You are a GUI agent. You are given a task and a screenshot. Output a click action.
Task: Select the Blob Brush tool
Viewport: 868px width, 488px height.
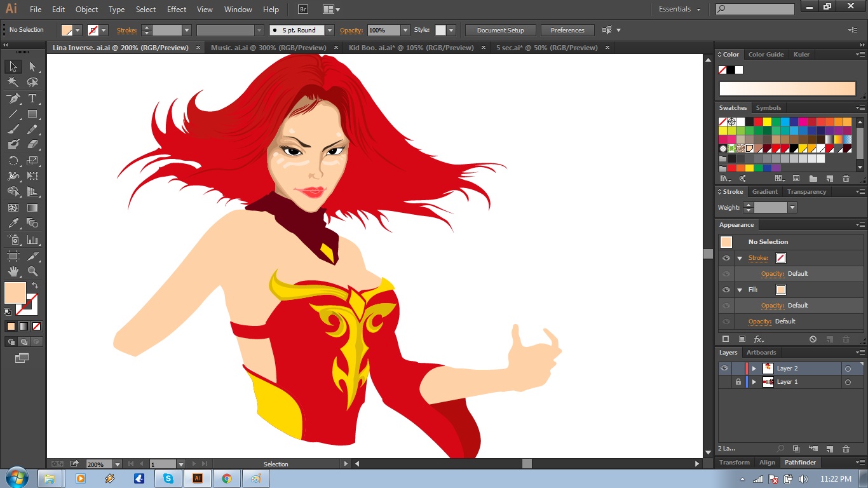tap(13, 145)
